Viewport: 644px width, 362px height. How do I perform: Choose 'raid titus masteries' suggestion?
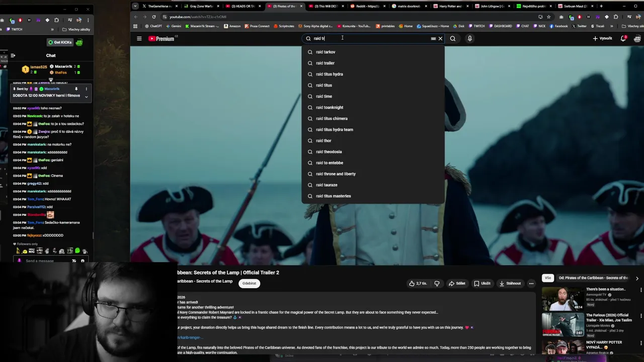373,196
